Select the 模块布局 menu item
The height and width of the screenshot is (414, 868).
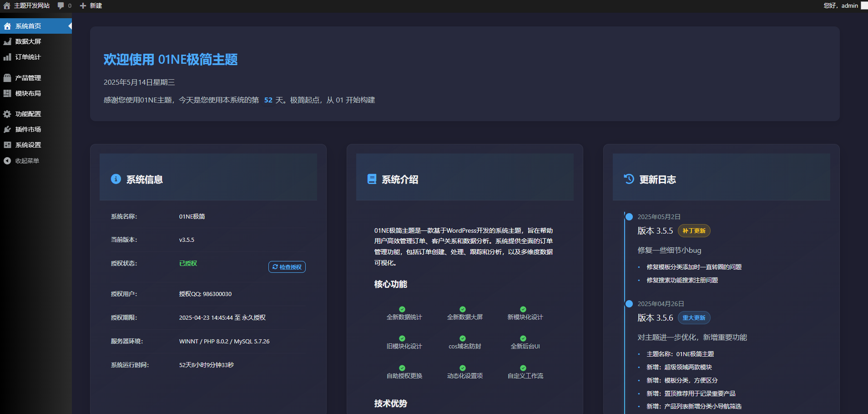(x=36, y=93)
